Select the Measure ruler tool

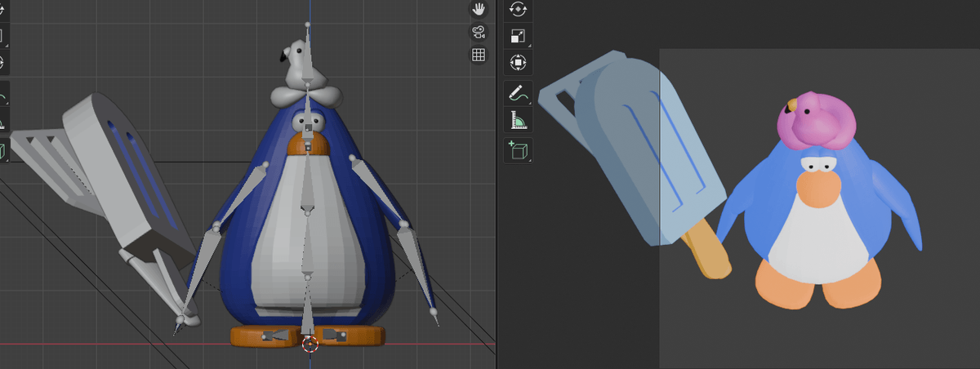tap(519, 121)
